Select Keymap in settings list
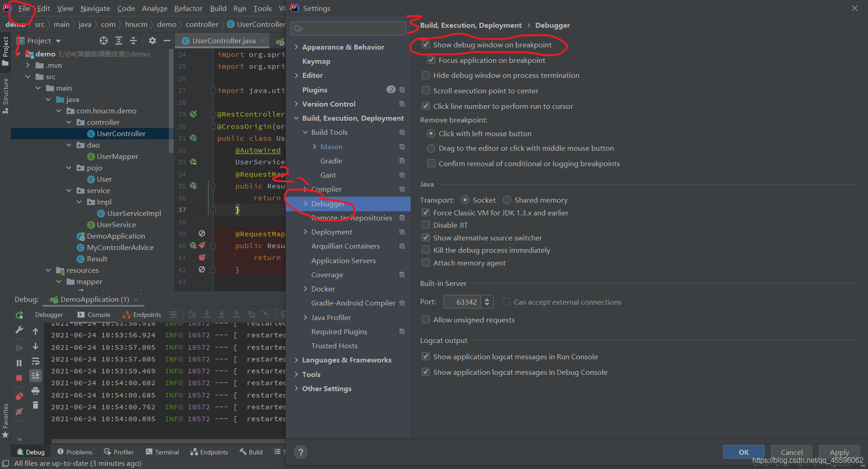868x469 pixels. tap(316, 61)
